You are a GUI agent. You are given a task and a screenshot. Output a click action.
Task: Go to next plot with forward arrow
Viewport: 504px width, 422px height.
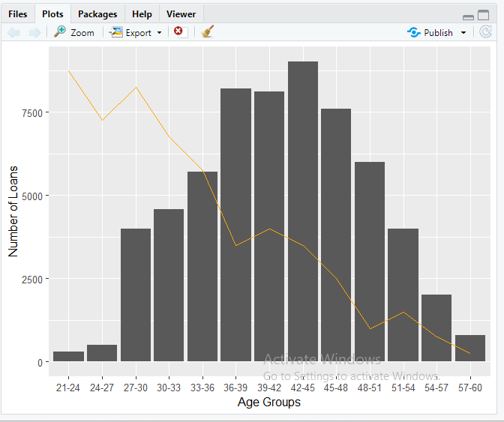pos(34,32)
